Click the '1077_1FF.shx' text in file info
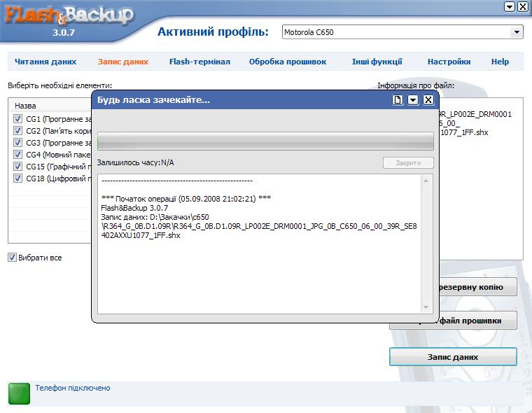Screen dimensions: 532x413 tap(464, 132)
